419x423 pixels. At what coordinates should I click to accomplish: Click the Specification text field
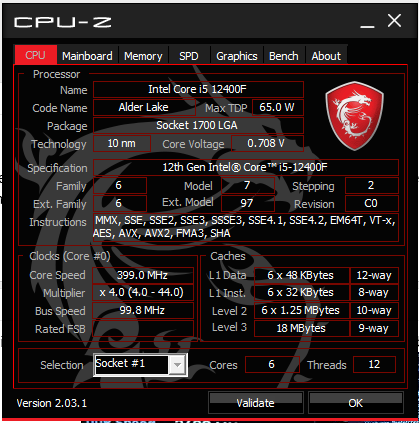(246, 167)
